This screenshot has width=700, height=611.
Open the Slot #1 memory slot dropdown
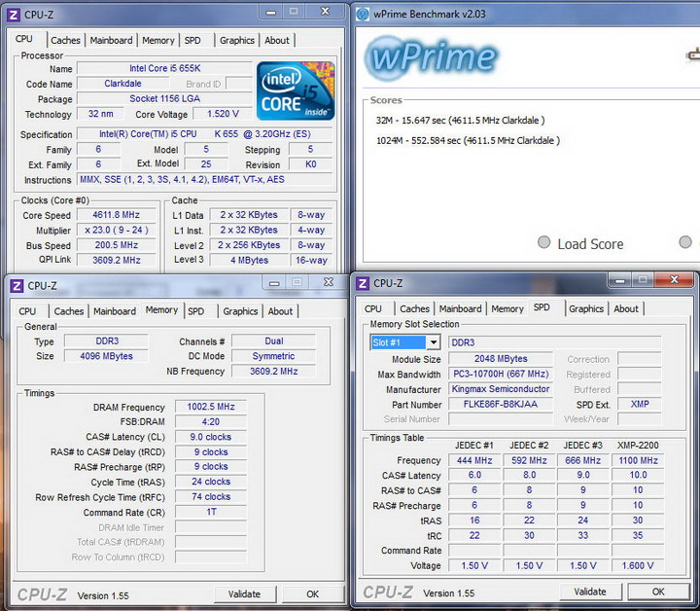[x=433, y=342]
